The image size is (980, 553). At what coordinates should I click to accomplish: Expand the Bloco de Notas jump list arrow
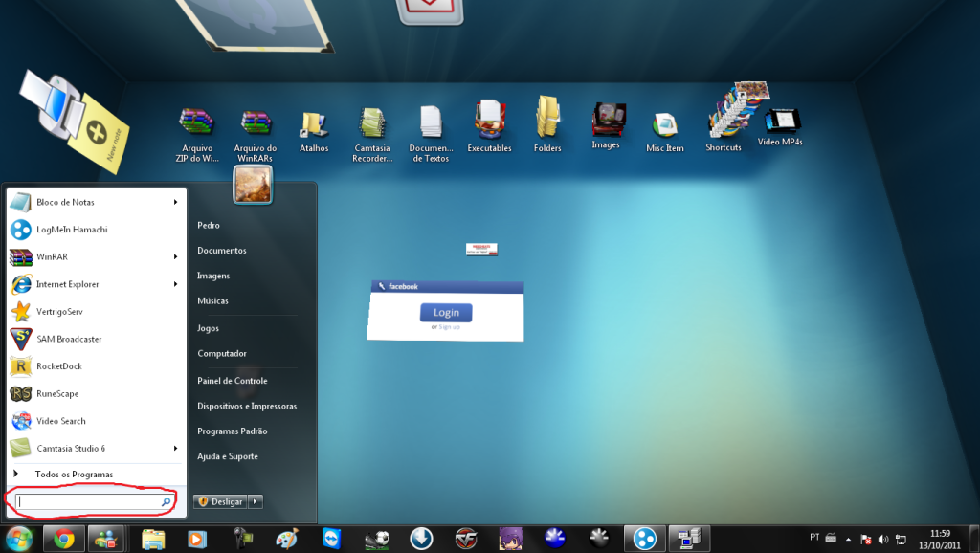[x=176, y=202]
